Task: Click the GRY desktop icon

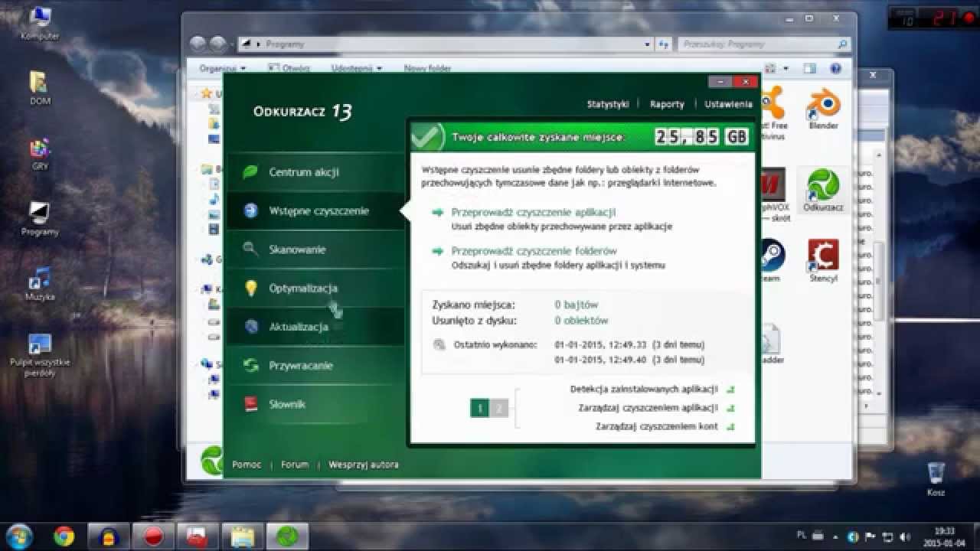Action: coord(40,153)
